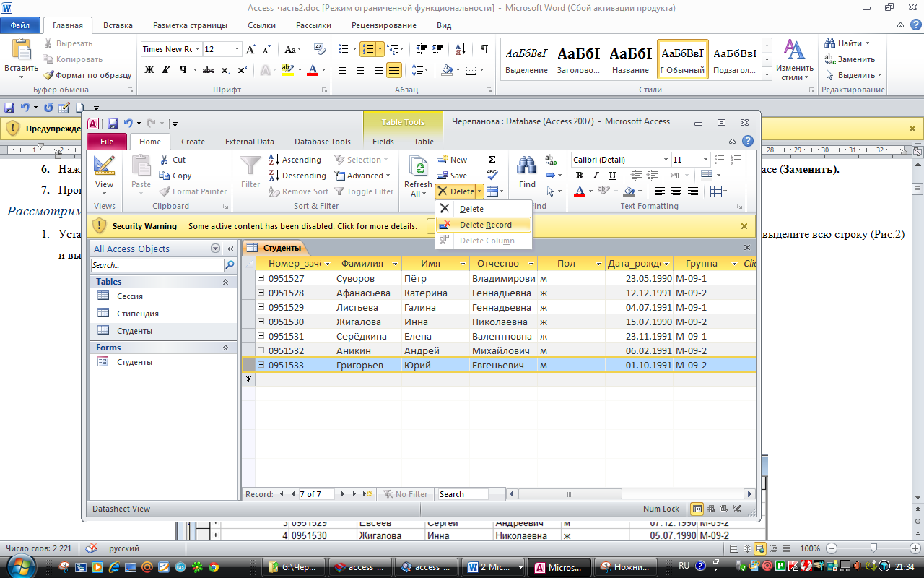Save database from Access quick access toolbar
The height and width of the screenshot is (578, 924).
(113, 124)
